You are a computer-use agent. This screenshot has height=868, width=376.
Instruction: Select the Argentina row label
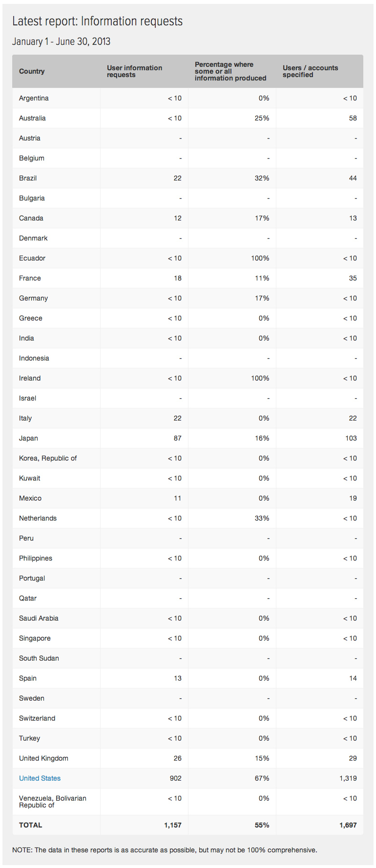34,98
